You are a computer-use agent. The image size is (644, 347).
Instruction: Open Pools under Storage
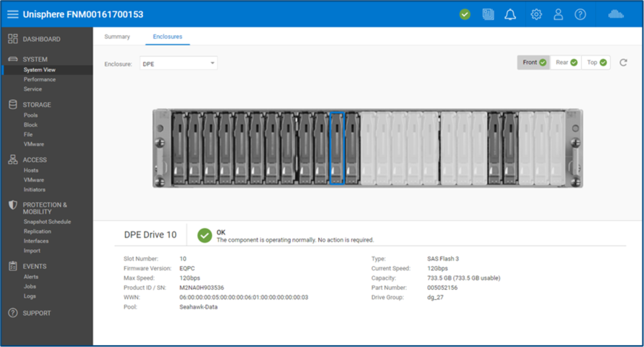[x=31, y=115]
